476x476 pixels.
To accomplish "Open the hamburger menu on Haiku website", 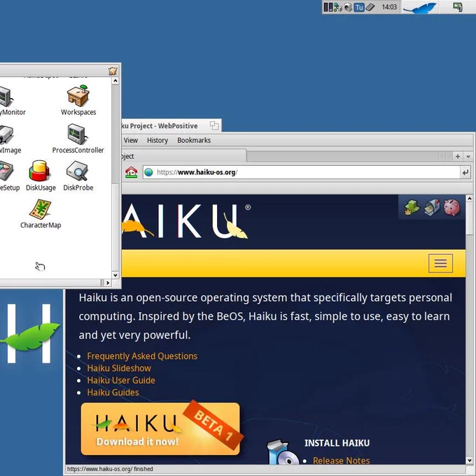I will click(440, 263).
